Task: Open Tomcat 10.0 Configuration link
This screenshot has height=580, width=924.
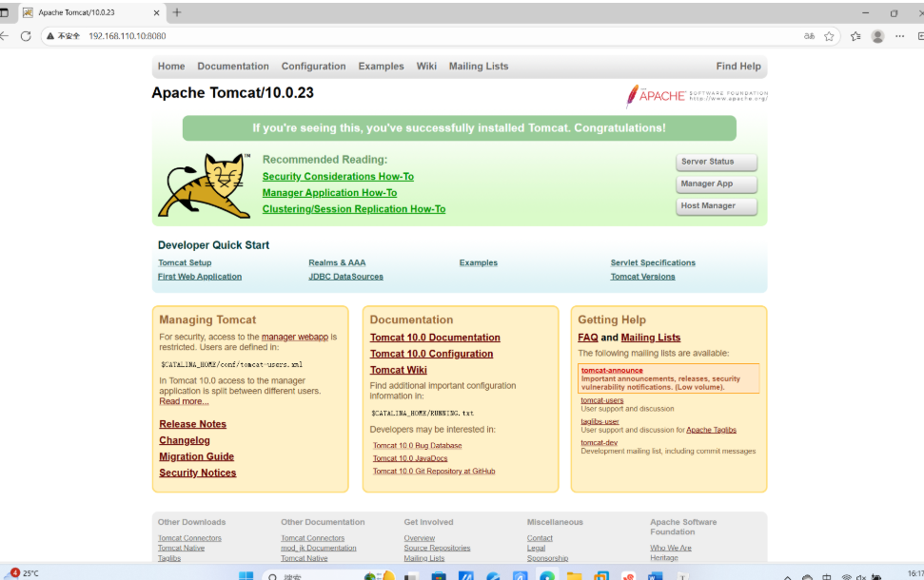Action: 431,354
